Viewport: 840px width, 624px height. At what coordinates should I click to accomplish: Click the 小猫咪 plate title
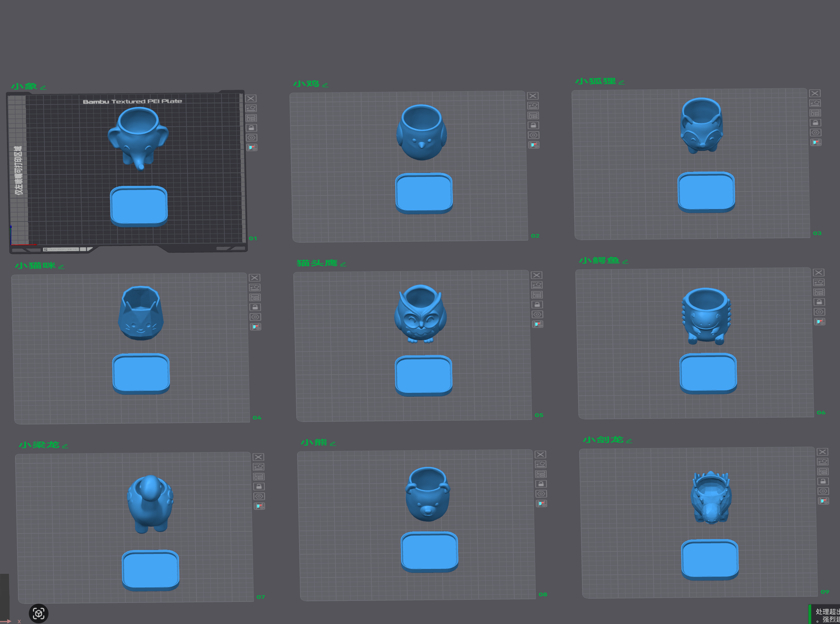tap(35, 266)
